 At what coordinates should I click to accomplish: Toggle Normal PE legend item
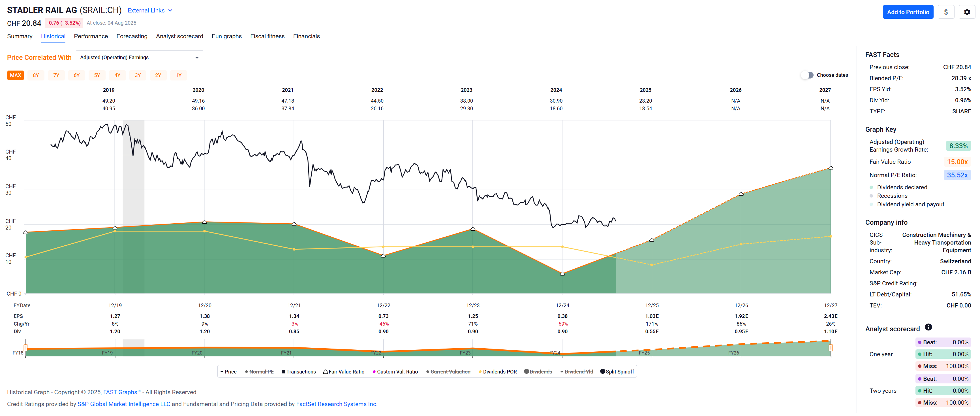[x=260, y=372]
